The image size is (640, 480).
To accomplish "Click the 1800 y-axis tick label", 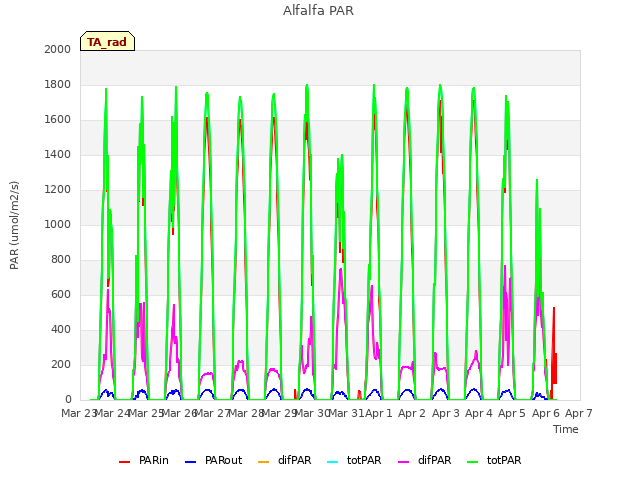I will click(x=58, y=84).
